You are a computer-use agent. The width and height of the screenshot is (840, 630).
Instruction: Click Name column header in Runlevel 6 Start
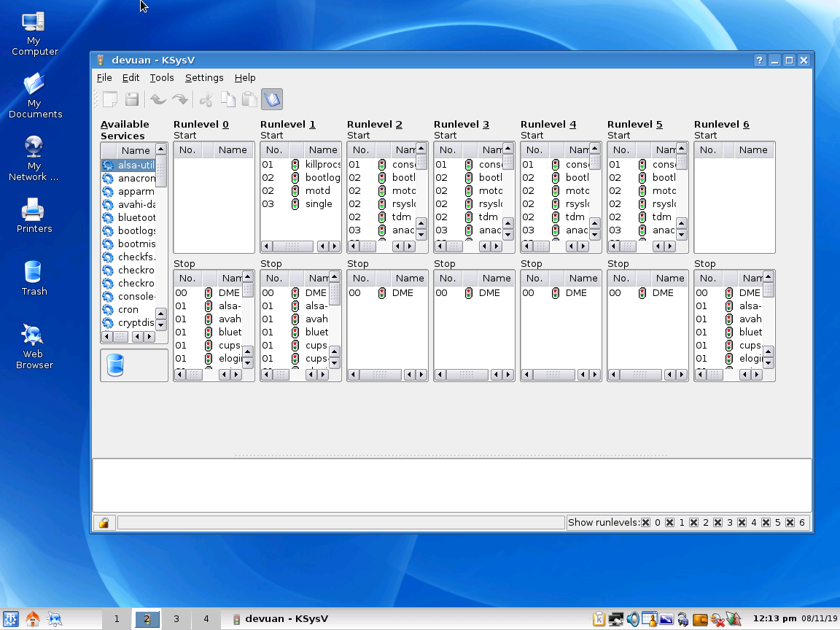[x=753, y=150]
